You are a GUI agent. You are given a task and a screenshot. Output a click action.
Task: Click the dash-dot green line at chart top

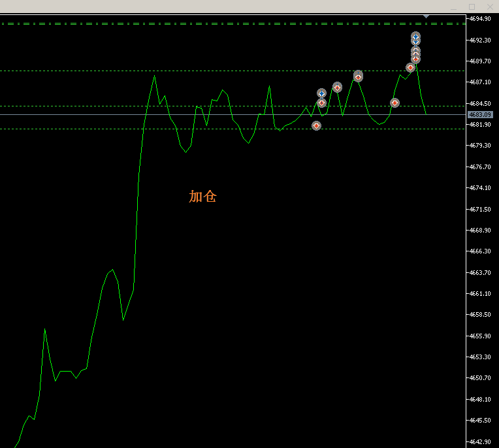[196, 24]
